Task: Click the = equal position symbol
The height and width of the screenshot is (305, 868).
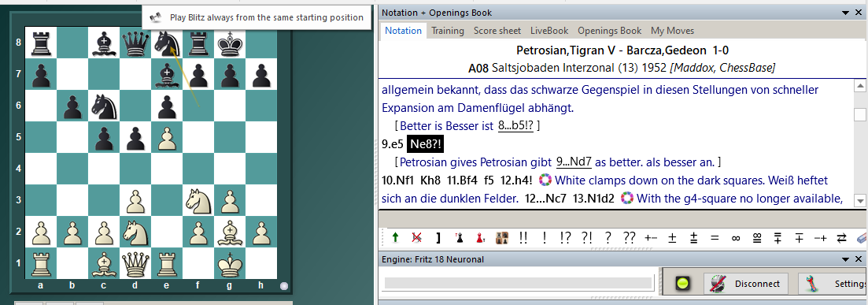Action: pyautogui.click(x=714, y=238)
